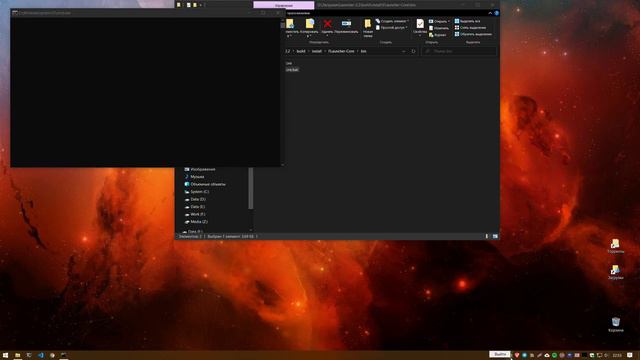Image resolution: width=640 pixels, height=360 pixels.
Task: Click Invert selection in the ribbon
Action: (473, 34)
